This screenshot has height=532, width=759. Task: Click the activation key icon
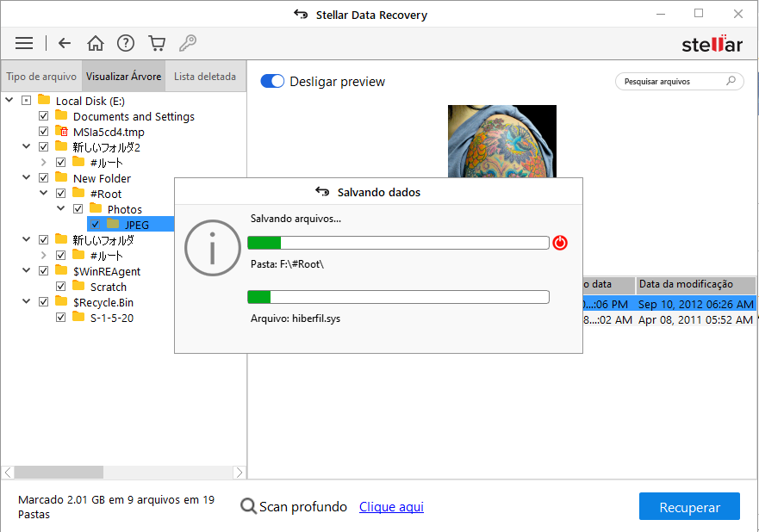[188, 44]
